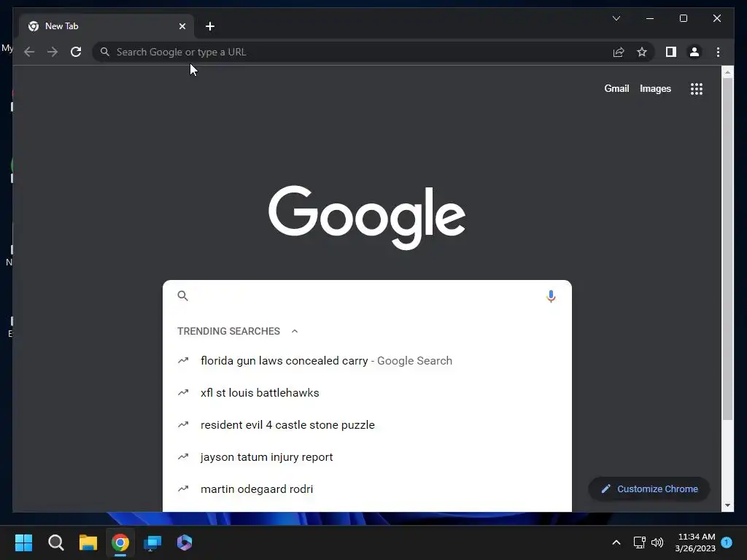Reload the current page
Image resolution: width=747 pixels, height=560 pixels.
[76, 52]
